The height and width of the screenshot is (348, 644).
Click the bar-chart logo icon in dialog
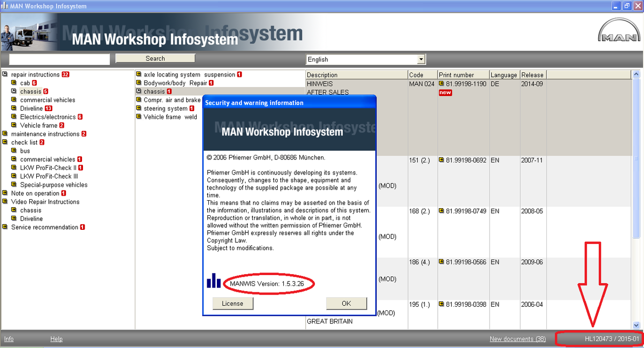click(x=214, y=281)
